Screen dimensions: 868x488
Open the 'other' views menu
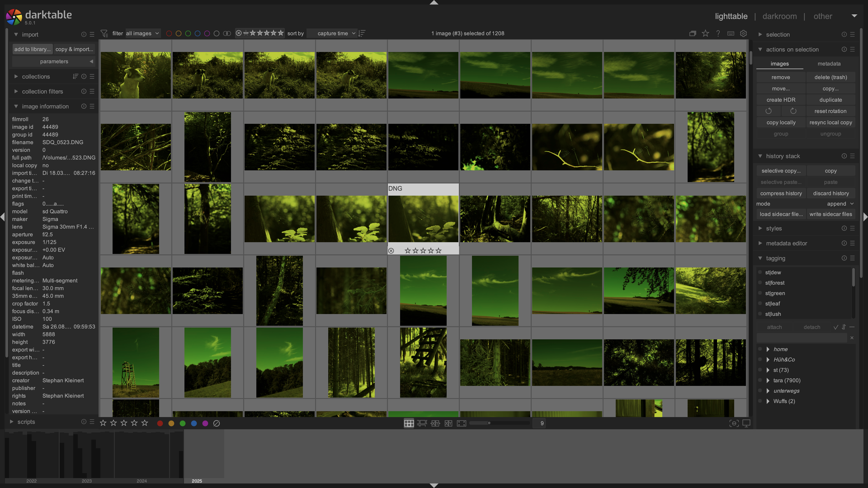pos(823,16)
